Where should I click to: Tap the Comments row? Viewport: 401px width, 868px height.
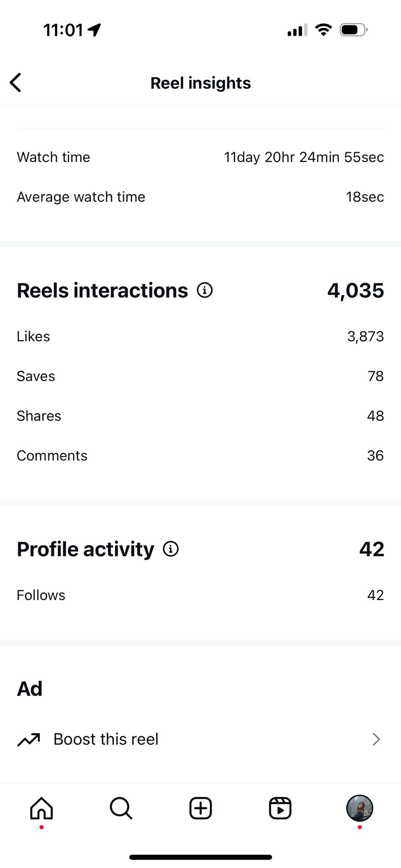tap(200, 456)
